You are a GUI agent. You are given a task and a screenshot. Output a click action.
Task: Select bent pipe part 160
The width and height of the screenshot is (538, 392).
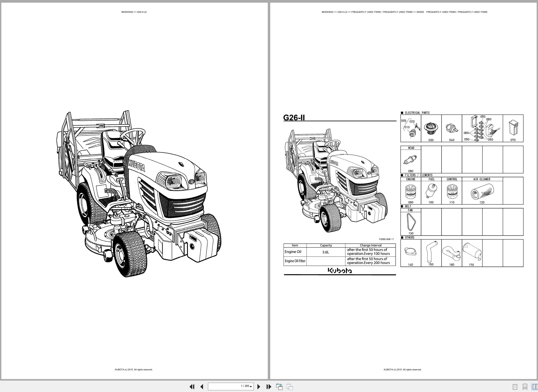[x=452, y=253]
